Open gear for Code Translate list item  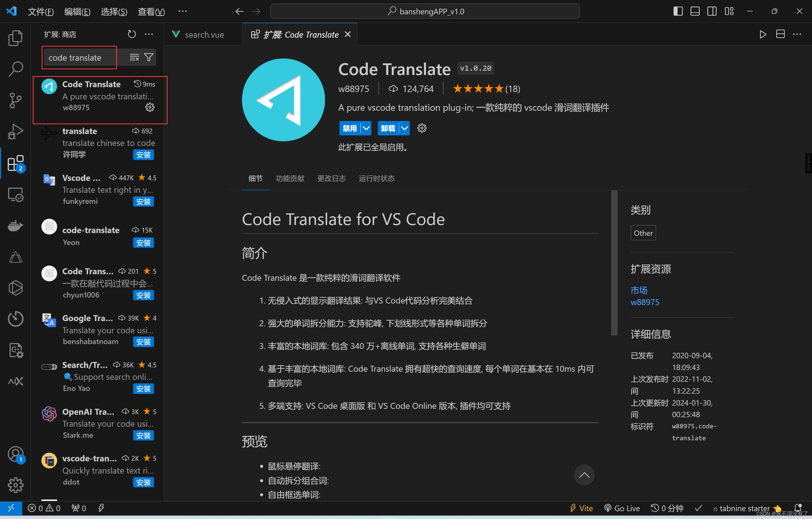[150, 107]
